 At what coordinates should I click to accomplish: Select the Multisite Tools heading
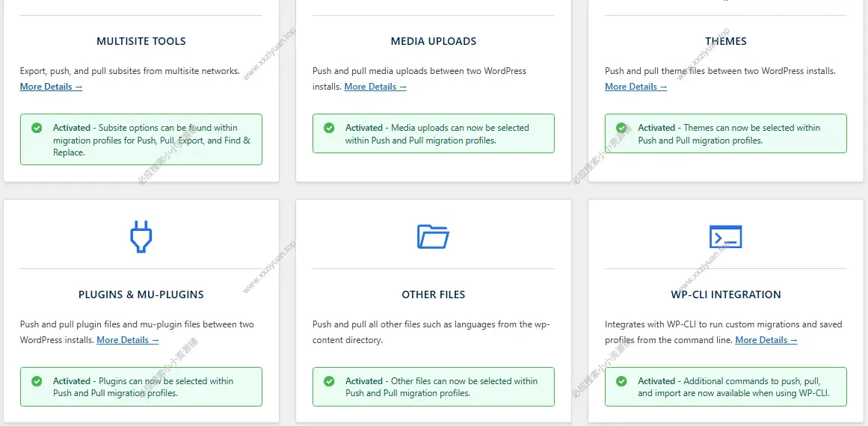click(x=141, y=41)
